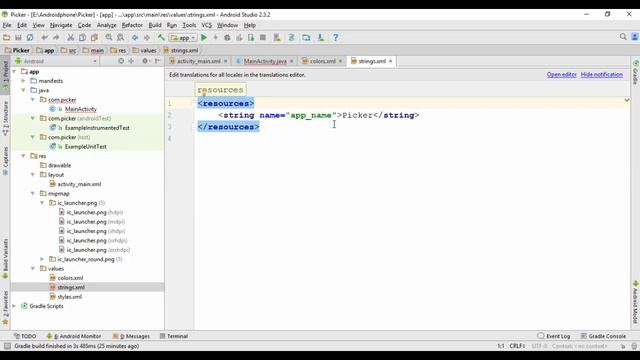Select activity_main.xml in layout folder

click(79, 184)
